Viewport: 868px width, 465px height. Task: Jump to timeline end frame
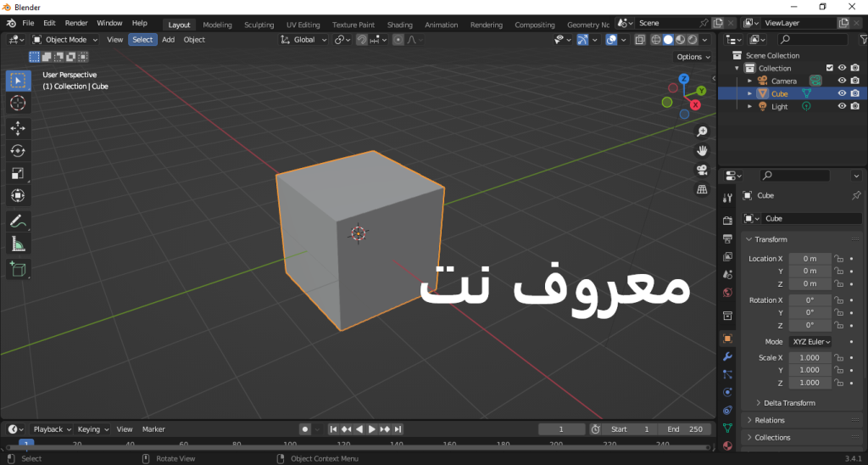coord(398,429)
